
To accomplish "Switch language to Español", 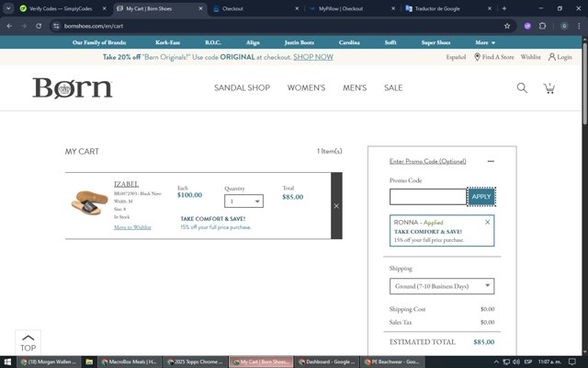I will (456, 57).
